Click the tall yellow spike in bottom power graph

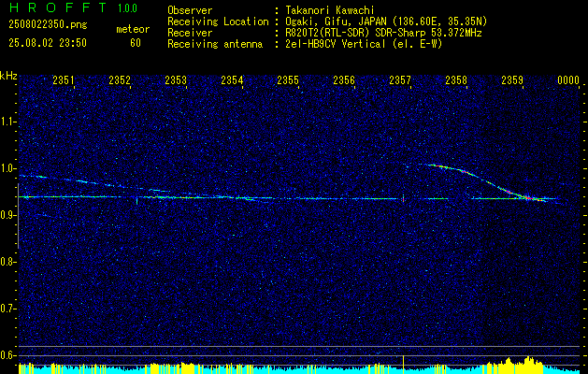[403, 365]
